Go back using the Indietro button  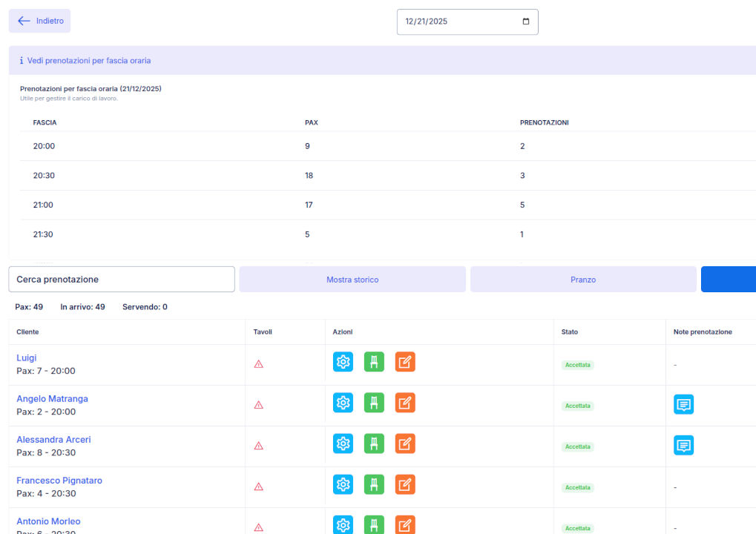(39, 20)
